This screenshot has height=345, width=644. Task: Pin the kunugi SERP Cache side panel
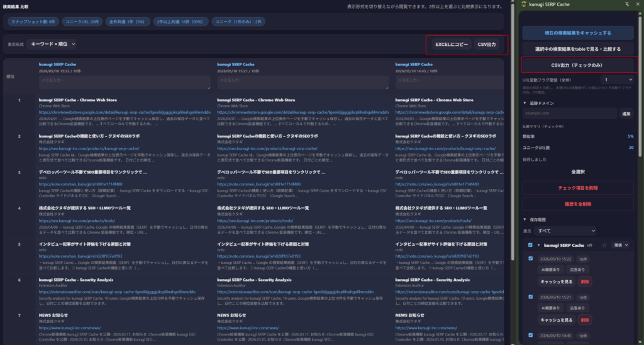pyautogui.click(x=627, y=4)
